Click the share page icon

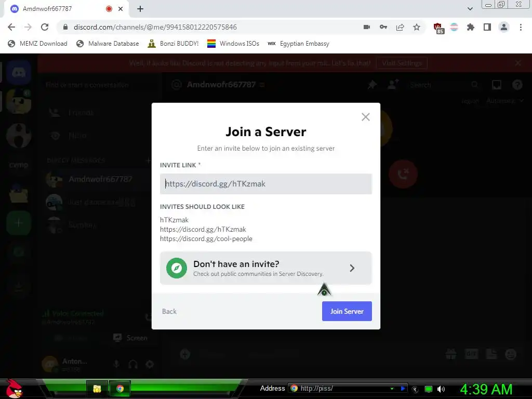[x=400, y=27]
